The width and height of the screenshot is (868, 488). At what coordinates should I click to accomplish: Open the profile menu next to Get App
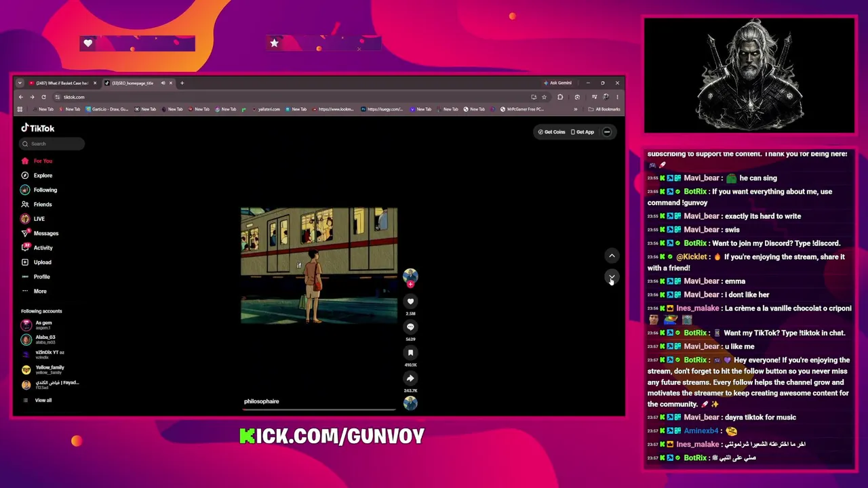click(607, 132)
